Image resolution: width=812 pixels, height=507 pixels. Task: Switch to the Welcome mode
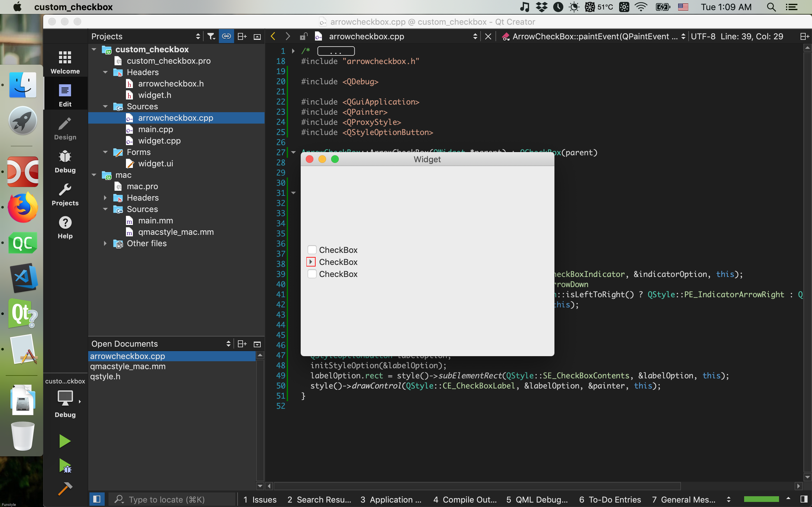65,61
